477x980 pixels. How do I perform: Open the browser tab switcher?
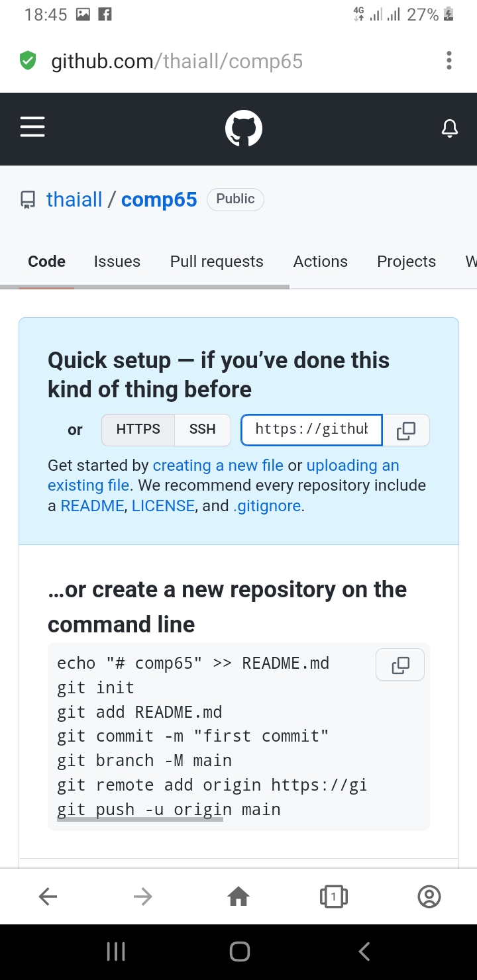click(334, 897)
